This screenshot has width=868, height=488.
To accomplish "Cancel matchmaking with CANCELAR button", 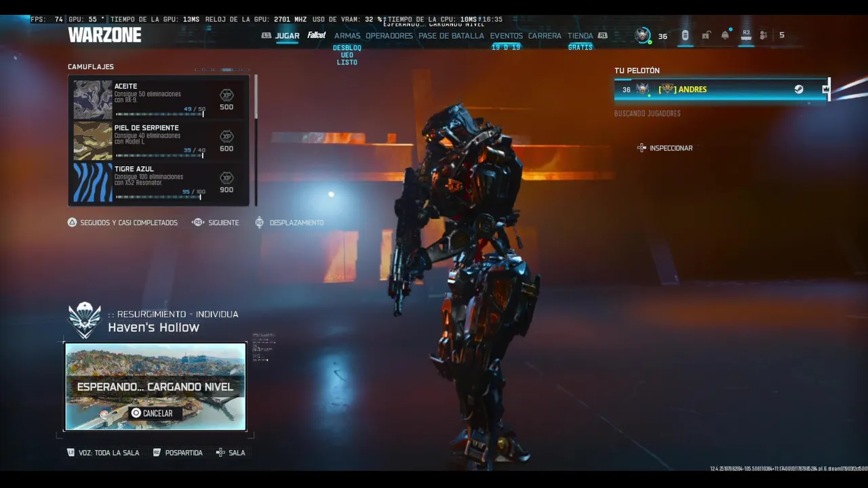I will pyautogui.click(x=155, y=413).
